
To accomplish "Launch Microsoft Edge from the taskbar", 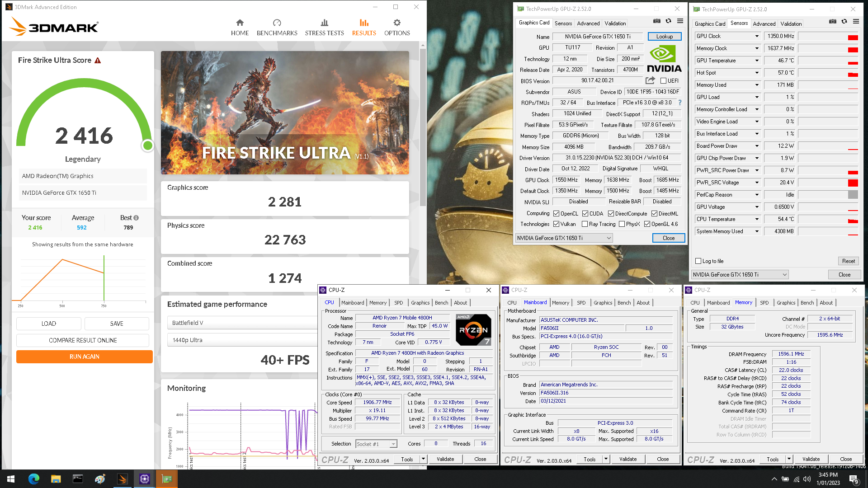I will tap(34, 479).
